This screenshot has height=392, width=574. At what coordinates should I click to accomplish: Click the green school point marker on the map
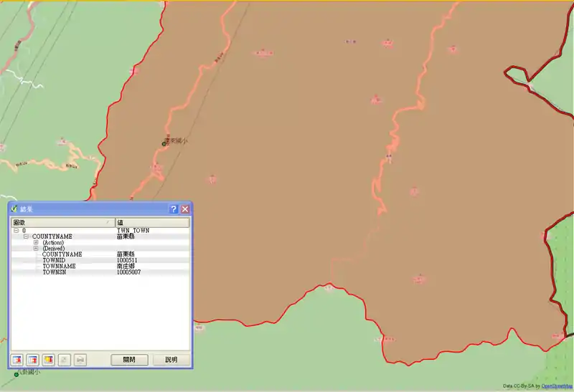[164, 143]
